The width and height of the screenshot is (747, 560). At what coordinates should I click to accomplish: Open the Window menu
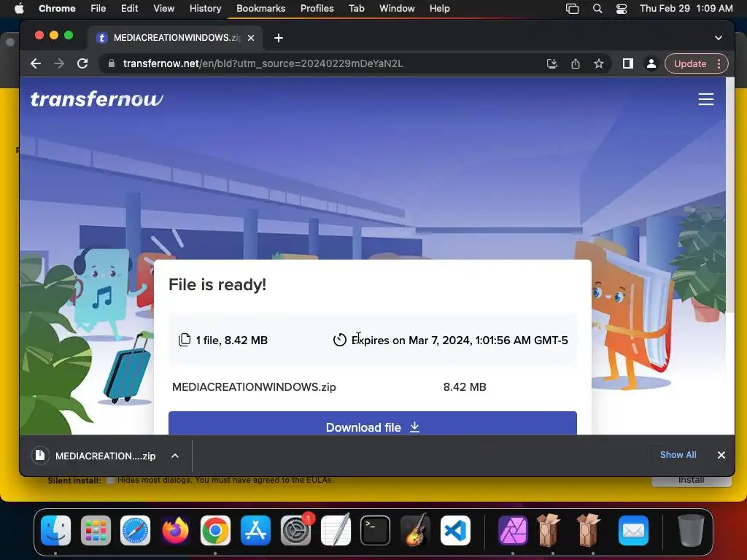[x=397, y=8]
